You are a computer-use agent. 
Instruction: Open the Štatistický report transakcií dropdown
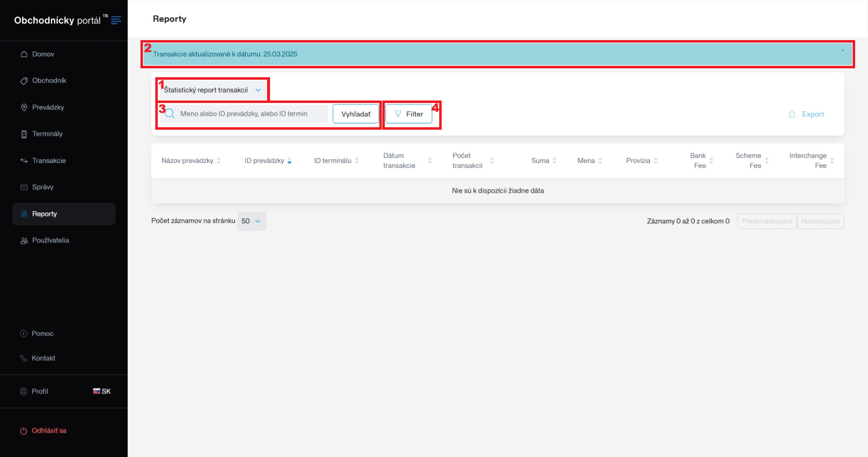pyautogui.click(x=213, y=90)
